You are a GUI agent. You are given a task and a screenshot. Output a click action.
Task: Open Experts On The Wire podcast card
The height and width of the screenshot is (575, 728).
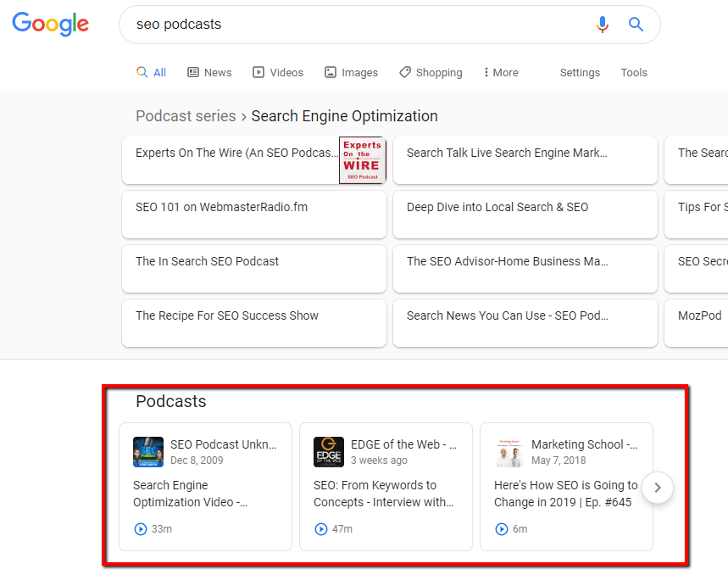coord(254,160)
